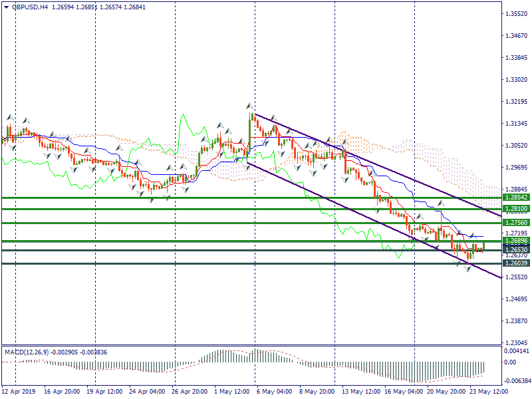532x399 pixels.
Task: Click the 23 May 12:00 time label
Action: coord(487,392)
